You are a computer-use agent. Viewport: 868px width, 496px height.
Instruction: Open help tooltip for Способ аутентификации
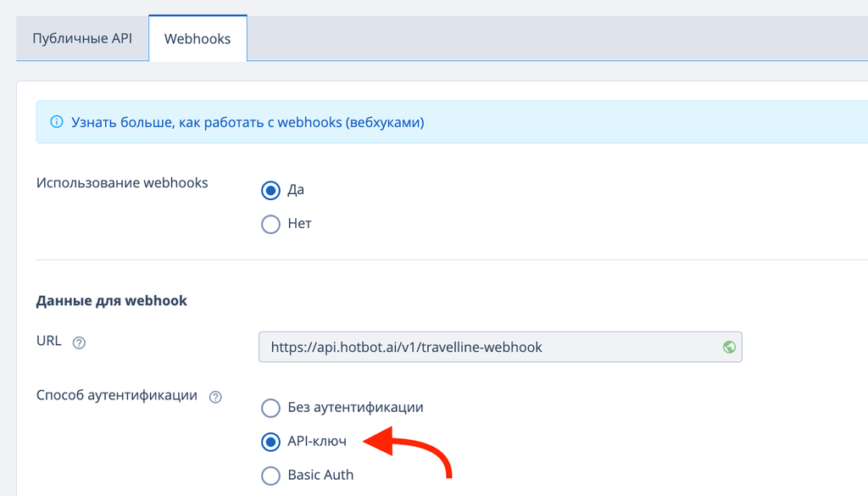pos(215,397)
